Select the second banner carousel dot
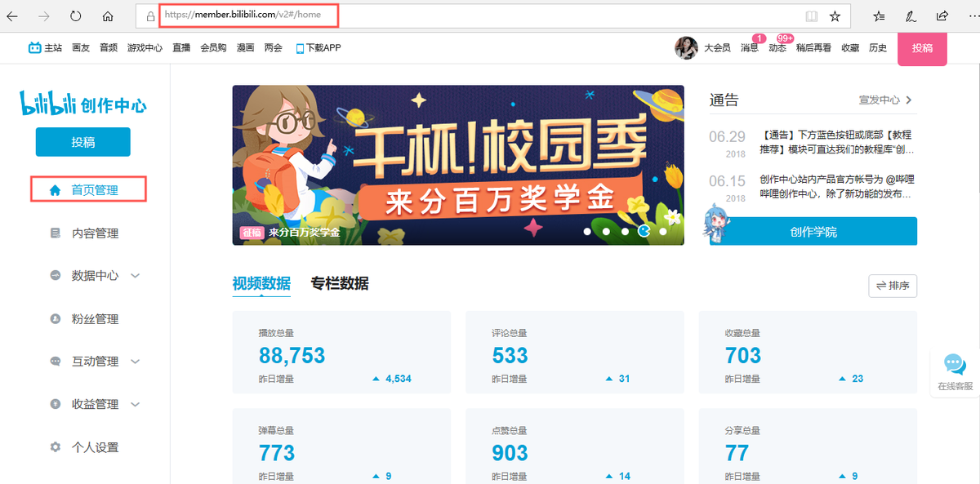The width and height of the screenshot is (980, 484). pos(606,232)
